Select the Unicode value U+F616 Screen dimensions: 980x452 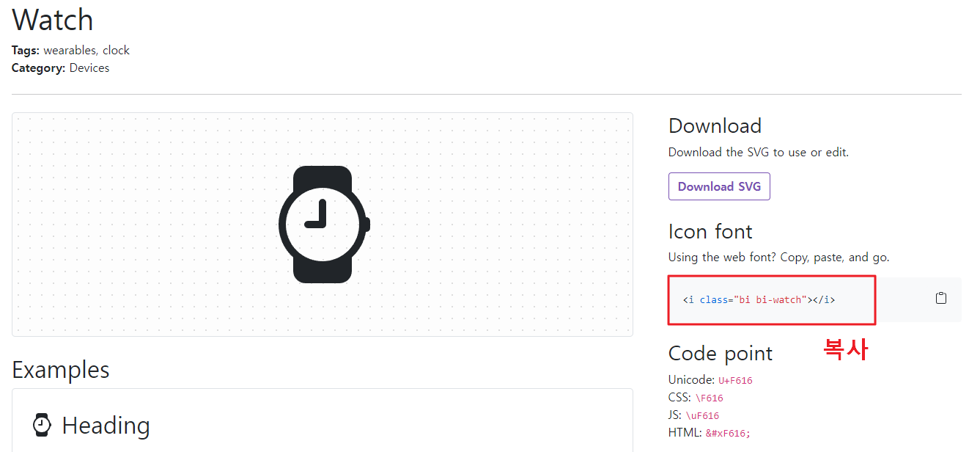735,380
